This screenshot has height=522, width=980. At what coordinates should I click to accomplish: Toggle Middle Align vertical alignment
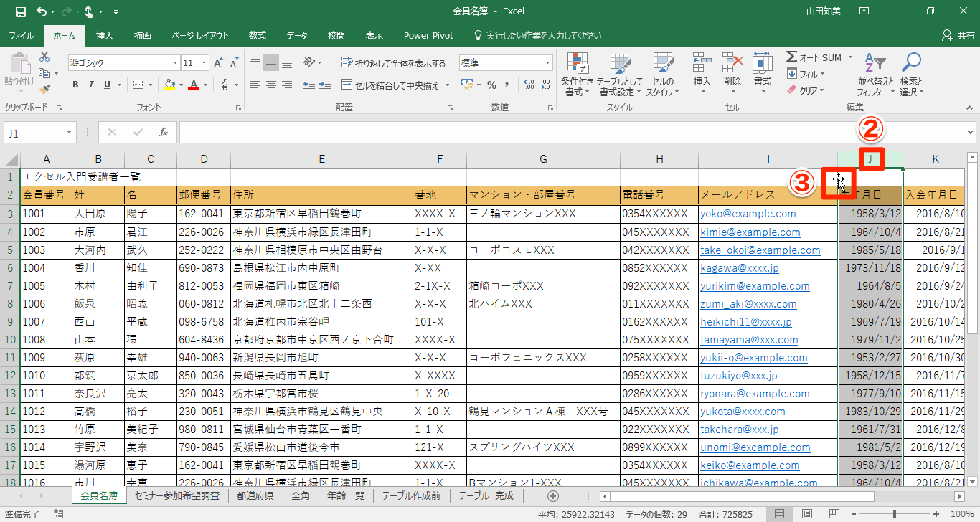[x=271, y=62]
